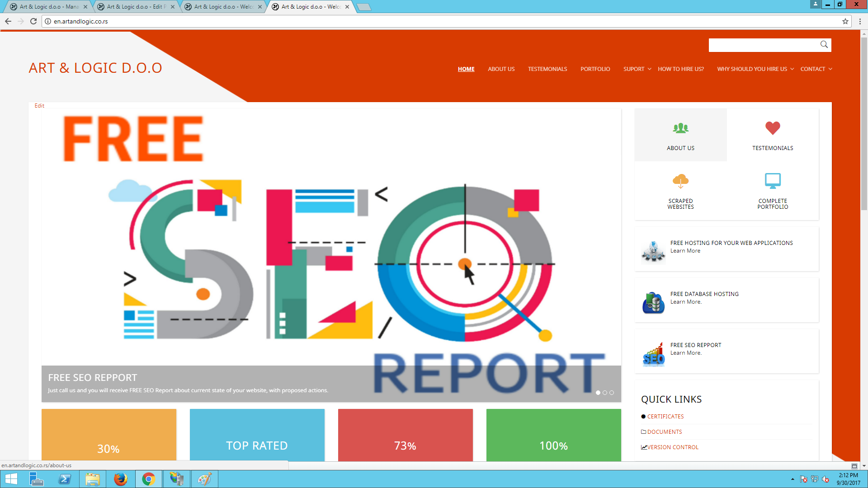Click the taskbar clock showing 2:12 PM
This screenshot has height=488, width=868.
848,479
